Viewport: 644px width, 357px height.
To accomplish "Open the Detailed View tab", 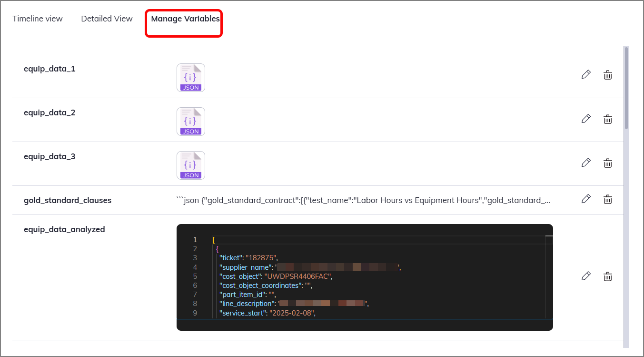I will point(107,19).
